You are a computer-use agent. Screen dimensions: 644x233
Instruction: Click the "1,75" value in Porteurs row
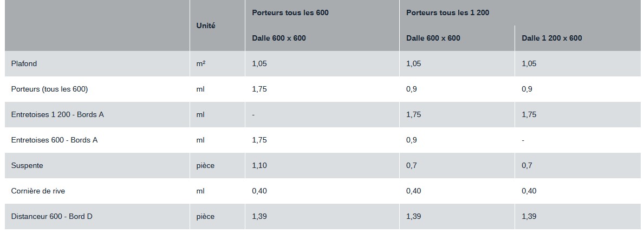coord(259,89)
